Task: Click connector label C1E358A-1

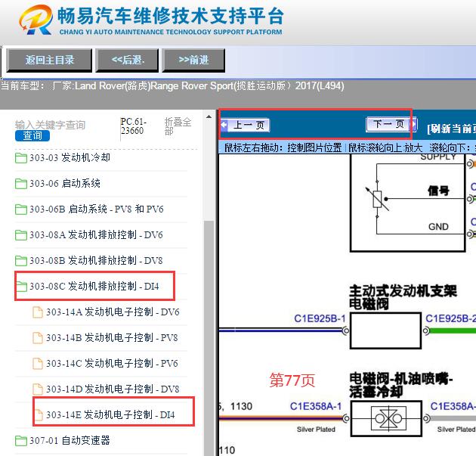Action: (316, 406)
